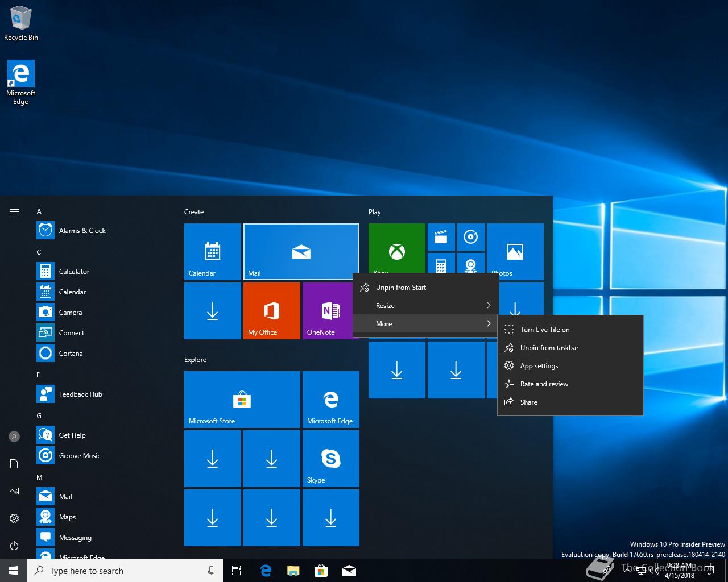728x582 pixels.
Task: Click the Play group header
Action: [375, 212]
